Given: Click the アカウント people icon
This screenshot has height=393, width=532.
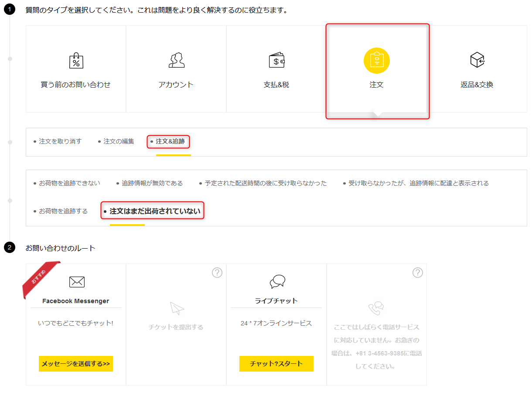Looking at the screenshot, I should coord(176,60).
